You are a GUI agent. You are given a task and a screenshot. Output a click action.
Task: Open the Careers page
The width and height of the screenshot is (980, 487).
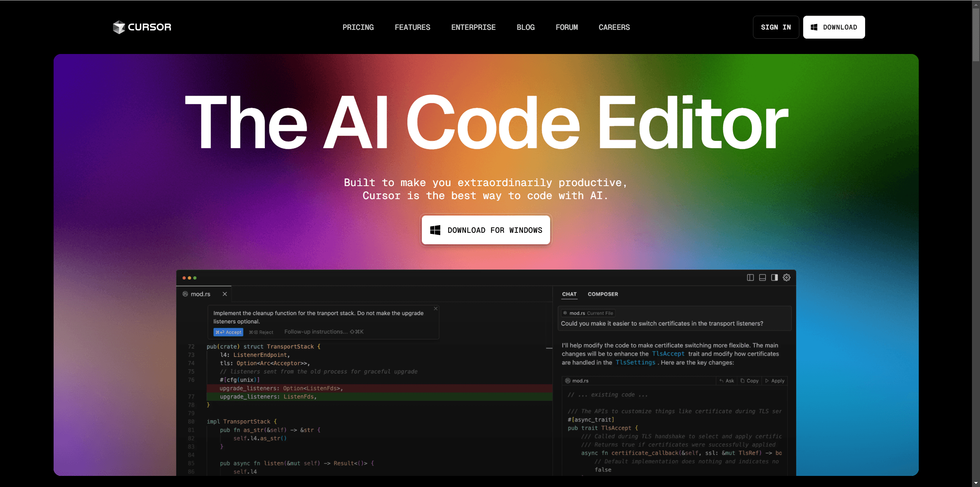click(x=614, y=27)
